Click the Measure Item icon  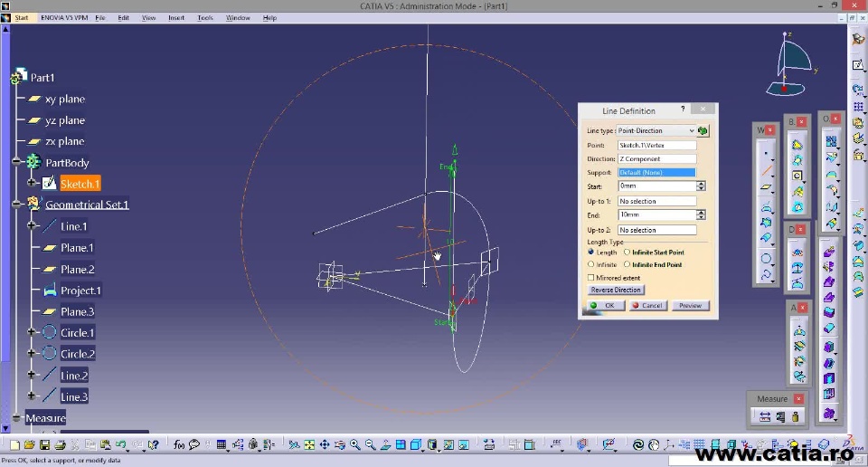(x=780, y=417)
